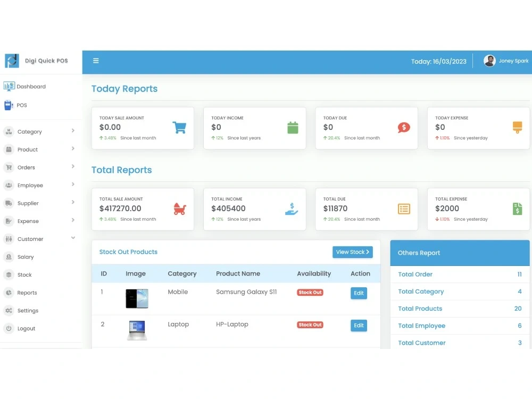Click the Supplier truck icon
The image size is (532, 399).
tap(9, 203)
